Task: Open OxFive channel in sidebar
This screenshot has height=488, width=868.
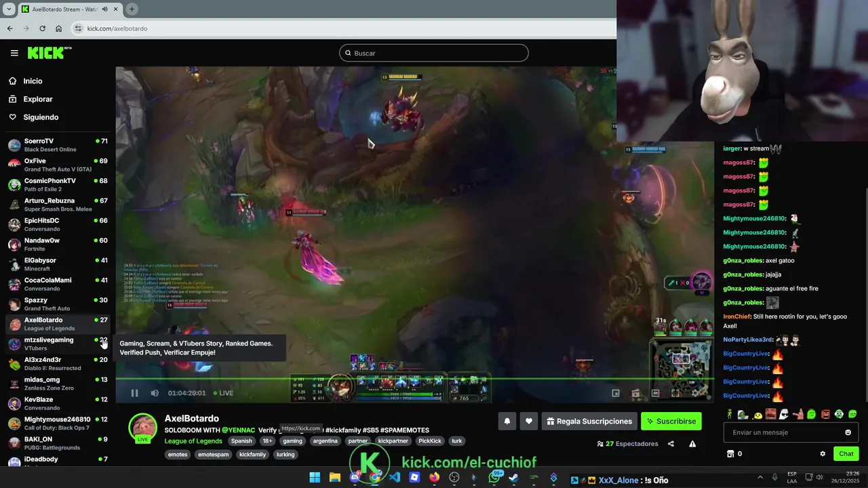Action: (58, 165)
